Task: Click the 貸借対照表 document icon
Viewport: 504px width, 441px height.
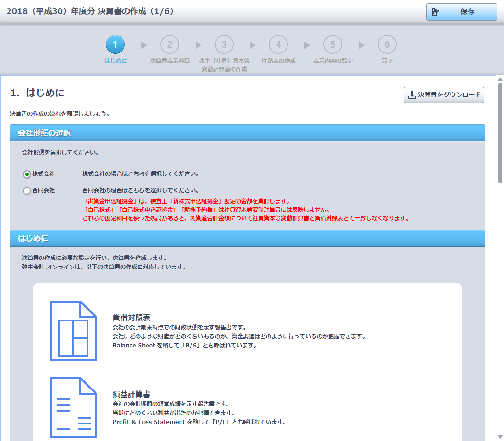Action: point(73,331)
